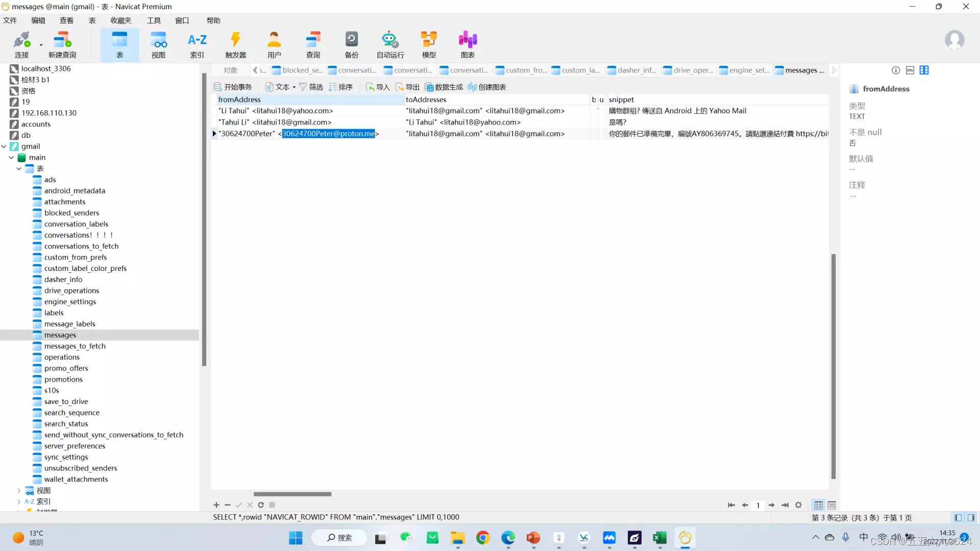Toggle the DDL panel icon

click(910, 70)
